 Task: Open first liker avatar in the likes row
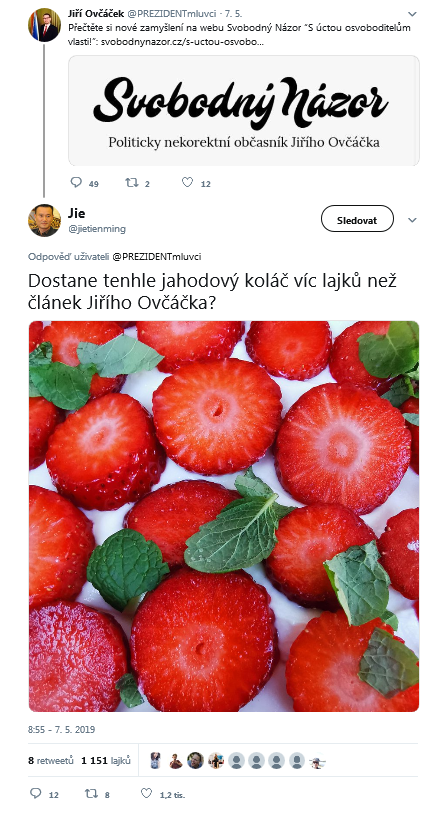(155, 760)
